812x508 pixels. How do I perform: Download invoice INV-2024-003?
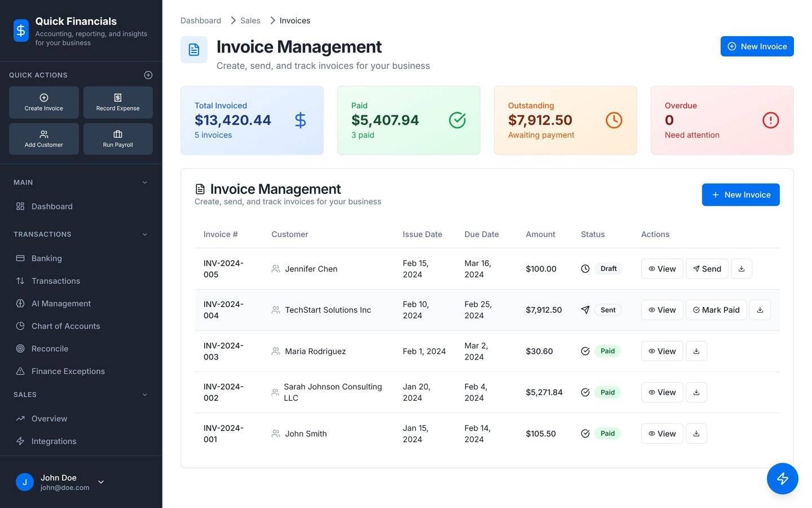(696, 351)
